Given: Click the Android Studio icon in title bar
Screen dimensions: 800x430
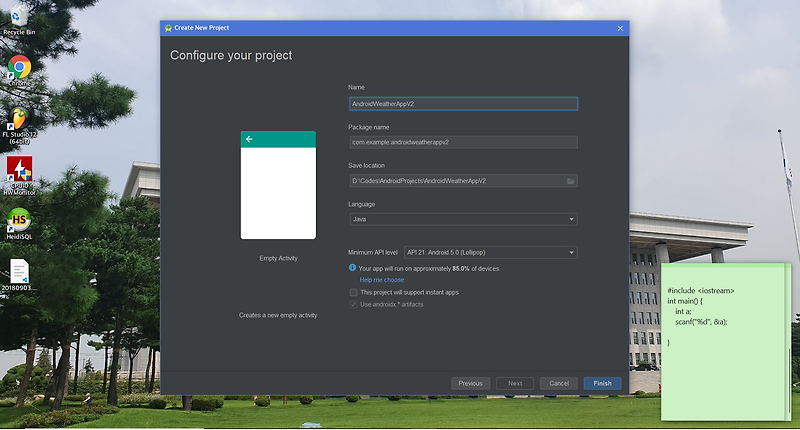Looking at the screenshot, I should tap(168, 28).
